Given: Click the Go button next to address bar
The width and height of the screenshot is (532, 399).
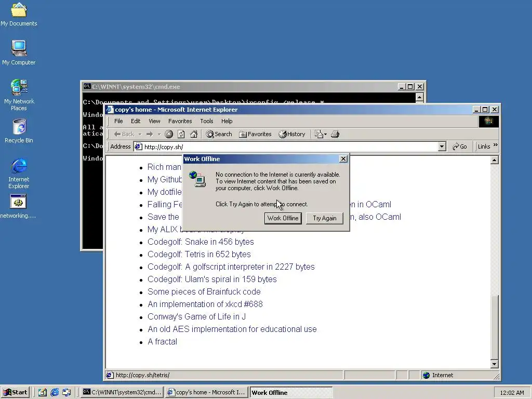Looking at the screenshot, I should [x=460, y=147].
